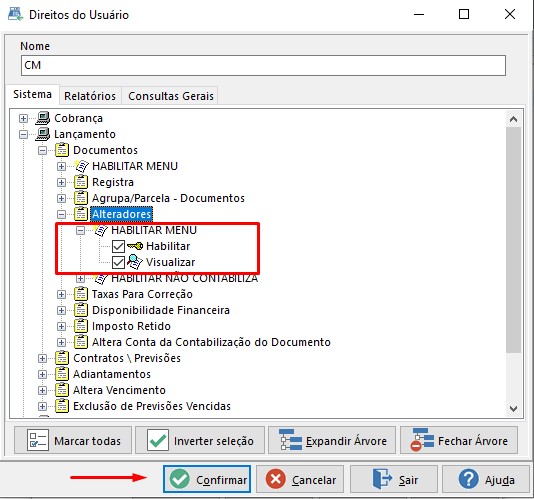Viewport: 534px width, 499px height.
Task: Expand the Cobrança tree node
Action: [23, 118]
